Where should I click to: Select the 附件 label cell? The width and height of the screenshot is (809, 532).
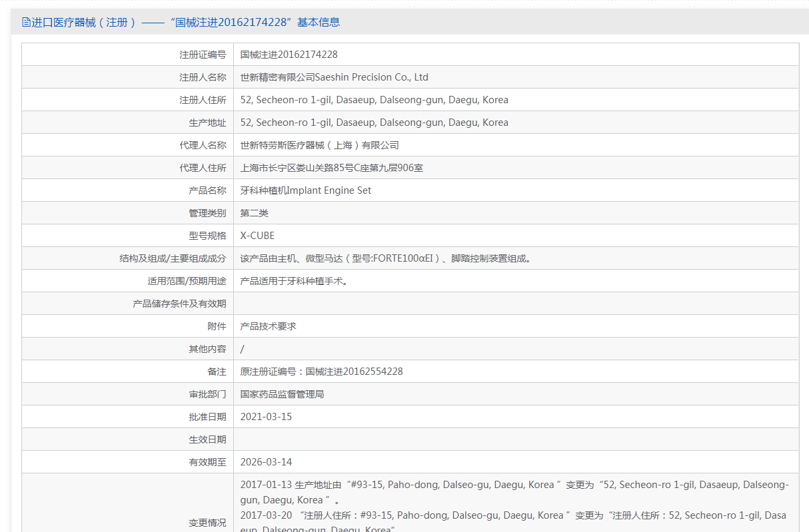[127, 326]
